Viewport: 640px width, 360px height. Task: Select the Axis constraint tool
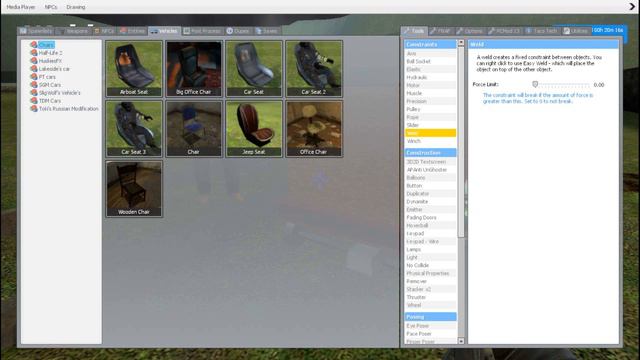(x=431, y=53)
